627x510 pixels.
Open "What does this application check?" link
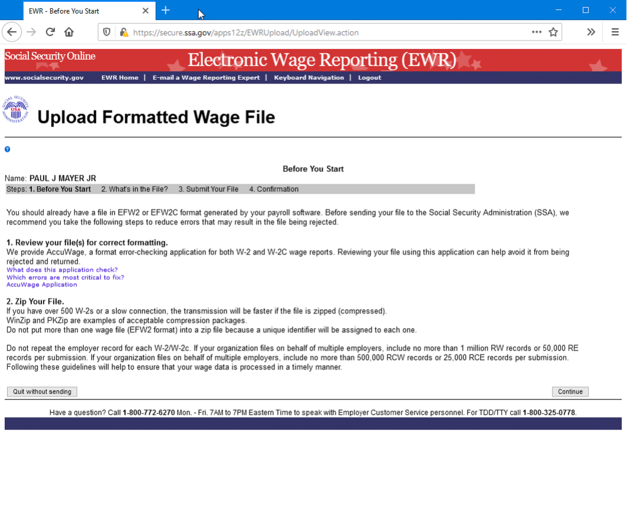(61, 270)
